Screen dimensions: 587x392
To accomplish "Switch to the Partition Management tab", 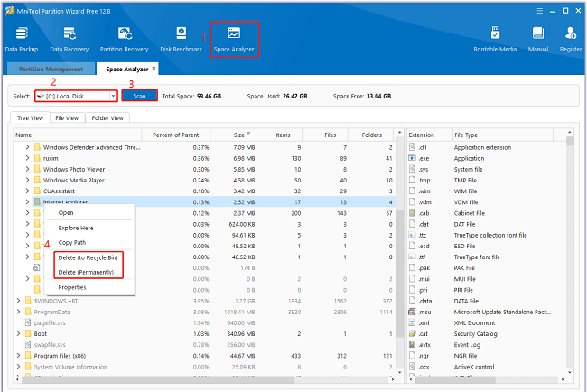I will point(51,69).
